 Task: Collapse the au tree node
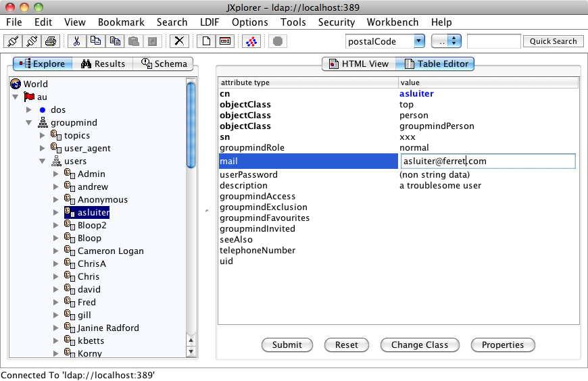pos(16,97)
